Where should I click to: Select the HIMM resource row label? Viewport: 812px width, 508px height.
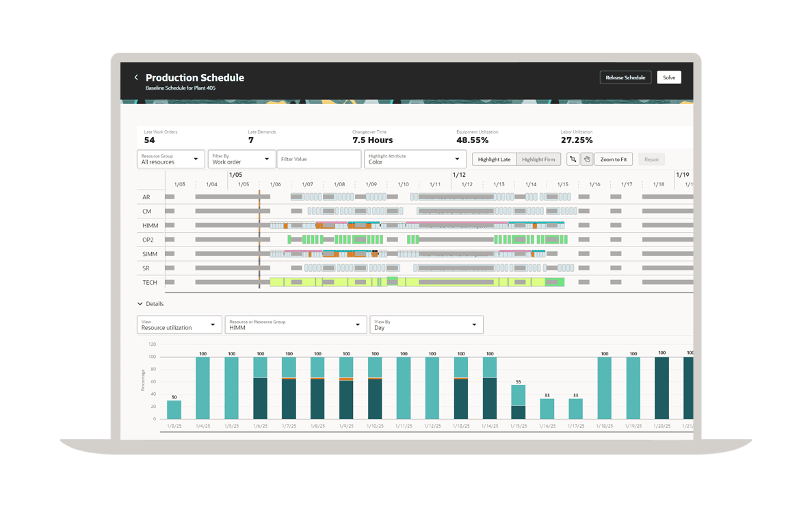tap(150, 226)
